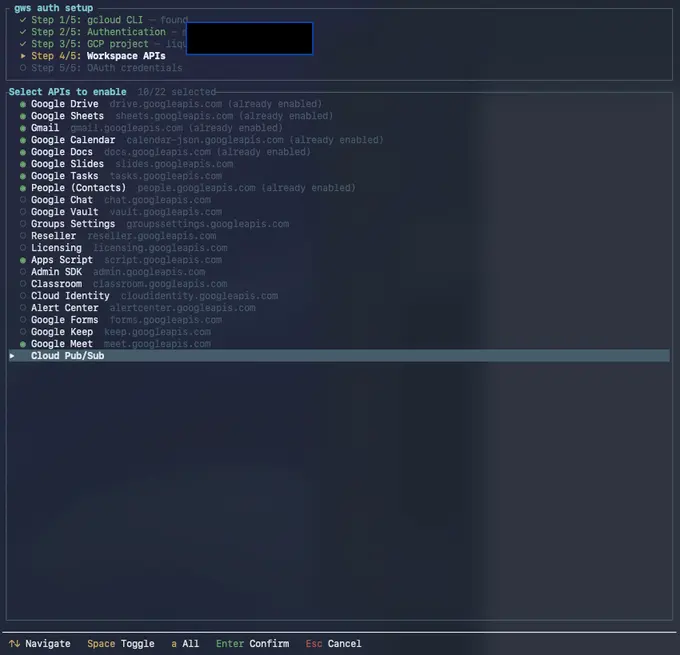680x655 pixels.
Task: Click 'docs.googleapis.com' text
Action: (x=157, y=152)
